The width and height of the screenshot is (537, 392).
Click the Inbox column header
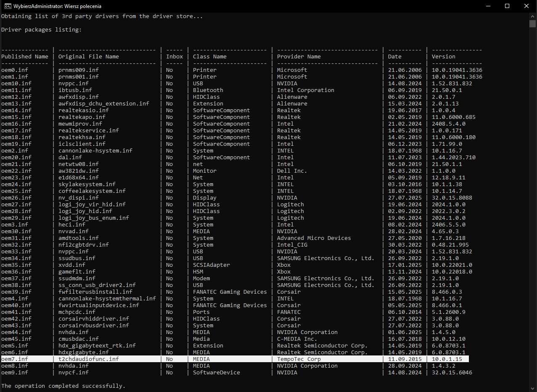(x=175, y=57)
